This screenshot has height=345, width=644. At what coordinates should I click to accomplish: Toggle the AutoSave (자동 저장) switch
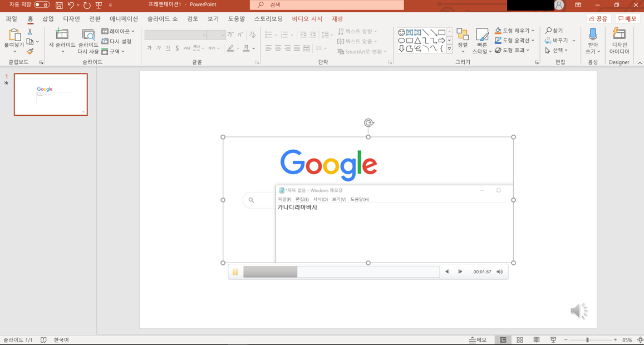click(x=42, y=6)
